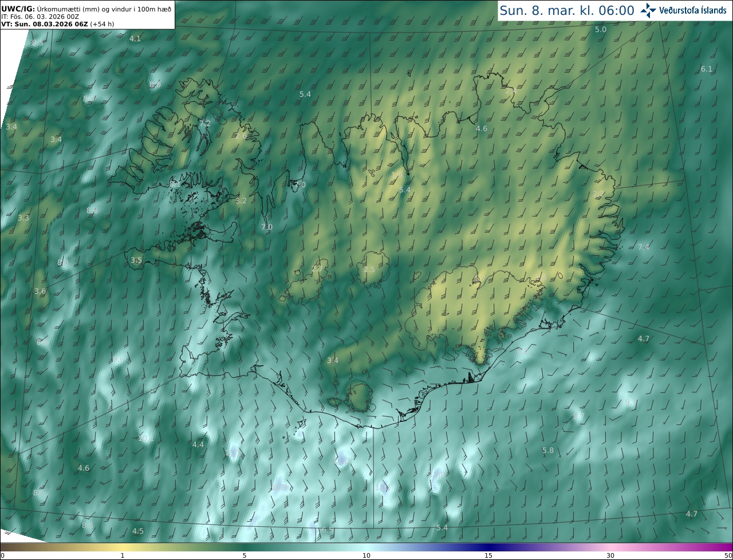Click the map value 2.6
This screenshot has width=733, height=560.
[241, 136]
